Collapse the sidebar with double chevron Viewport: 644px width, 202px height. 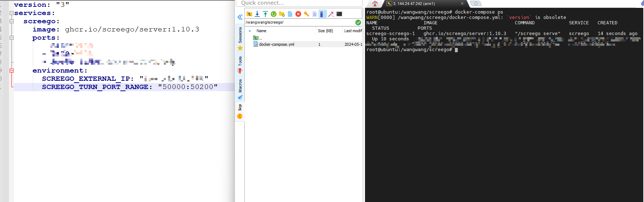(x=240, y=17)
